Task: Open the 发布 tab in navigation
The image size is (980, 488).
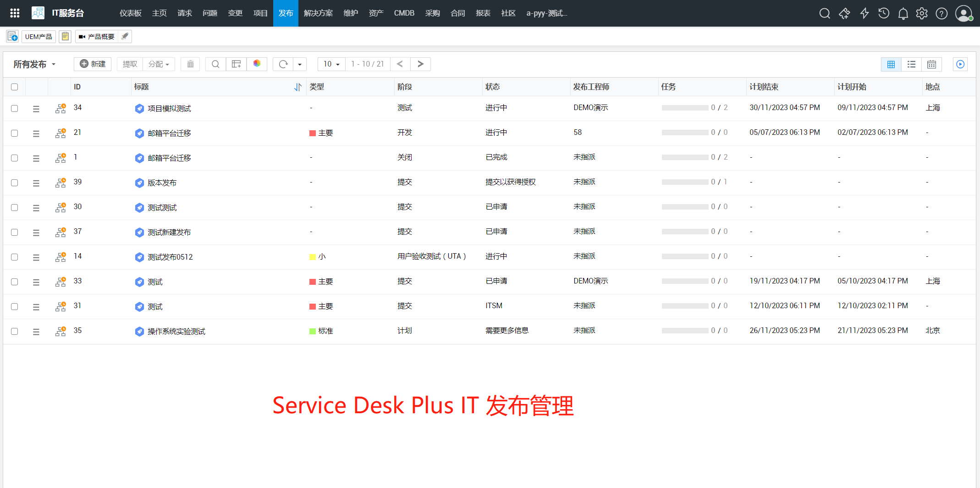Action: pyautogui.click(x=286, y=13)
